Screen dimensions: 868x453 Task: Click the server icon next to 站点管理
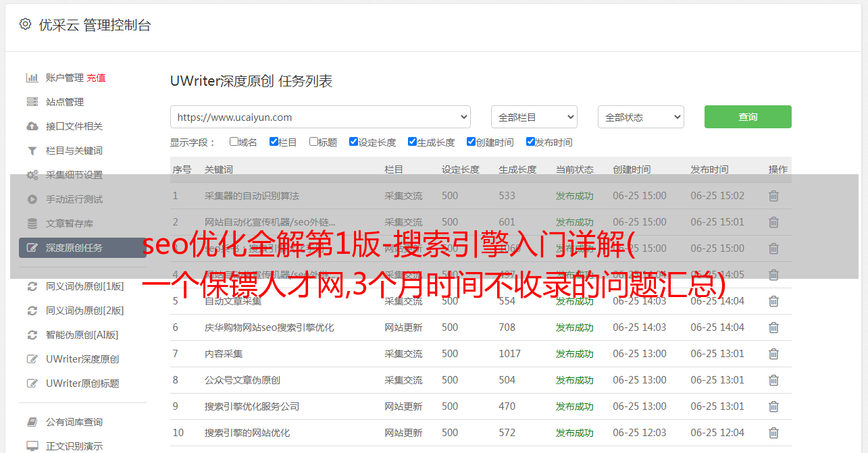[32, 102]
